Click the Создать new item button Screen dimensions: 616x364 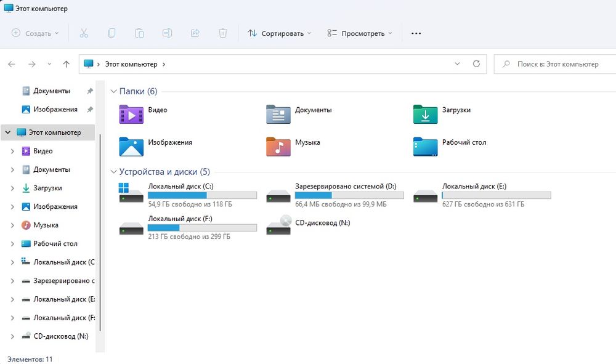(x=35, y=33)
